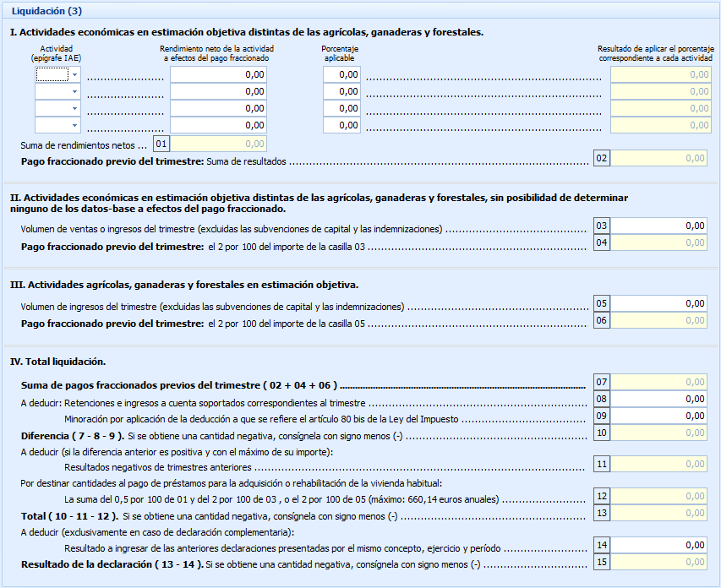Click casilla 03 Volumen de ventas field
The image size is (721, 588).
[x=658, y=226]
